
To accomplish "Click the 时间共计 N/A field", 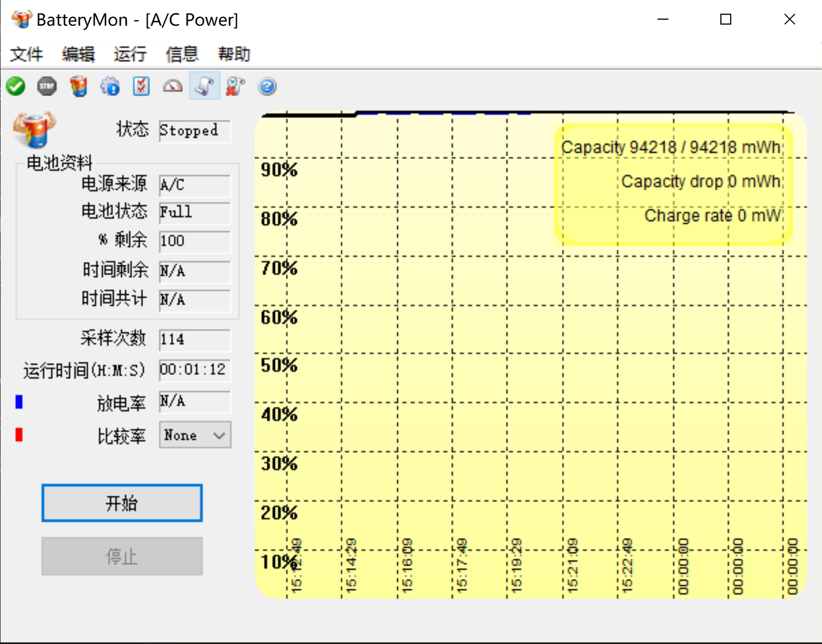I will tap(195, 301).
